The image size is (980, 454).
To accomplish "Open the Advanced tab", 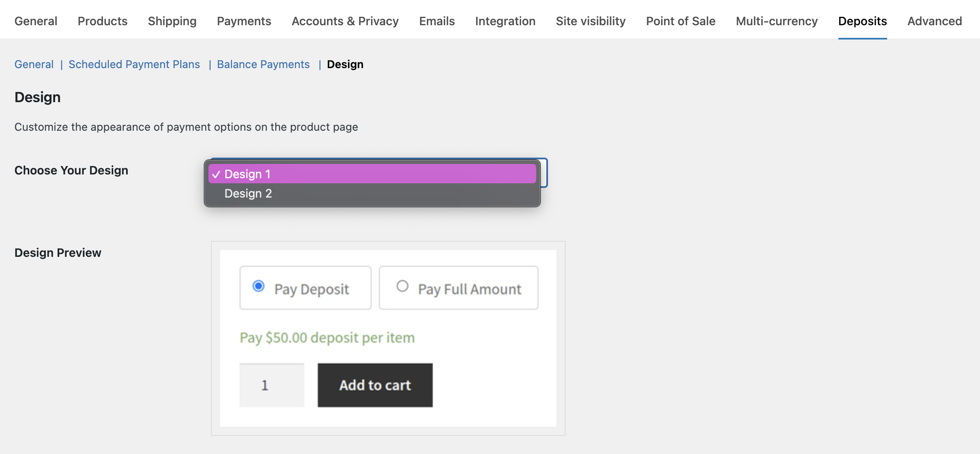I will click(x=934, y=21).
